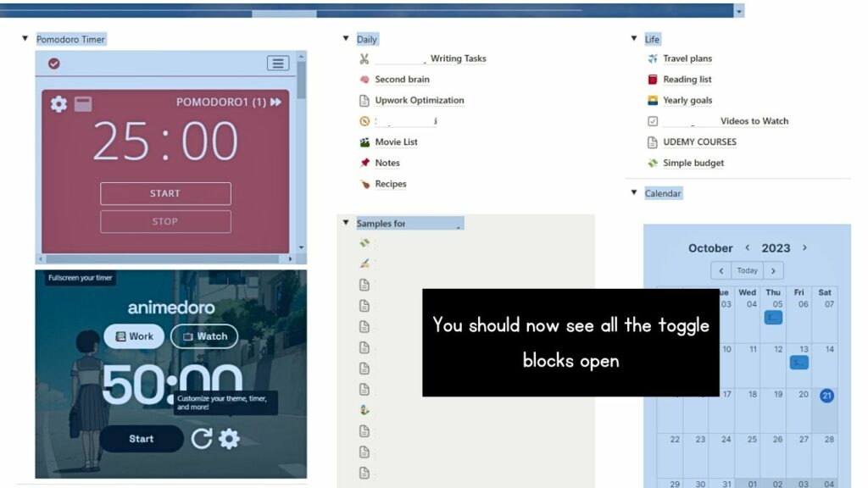
Task: Check the Videos to Watch checkbox
Action: [651, 121]
